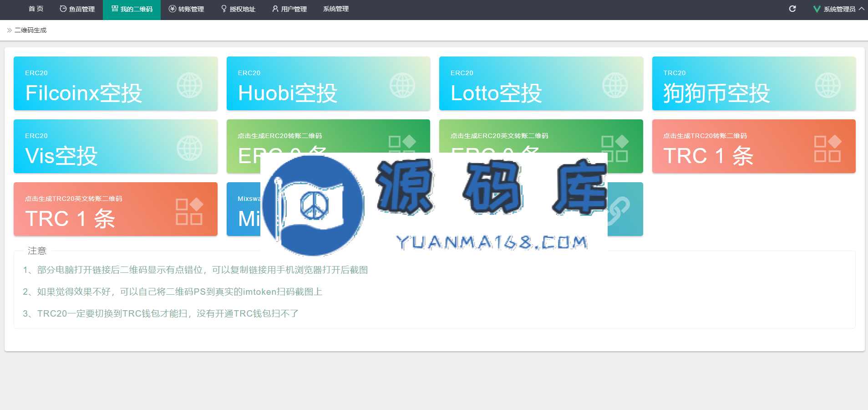This screenshot has width=868, height=410.
Task: Click QR grid icon on TRC20转账二维码 card
Action: pyautogui.click(x=827, y=149)
